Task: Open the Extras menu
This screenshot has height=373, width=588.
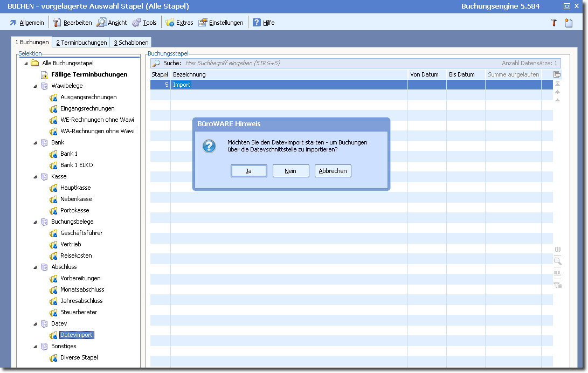Action: pos(179,23)
